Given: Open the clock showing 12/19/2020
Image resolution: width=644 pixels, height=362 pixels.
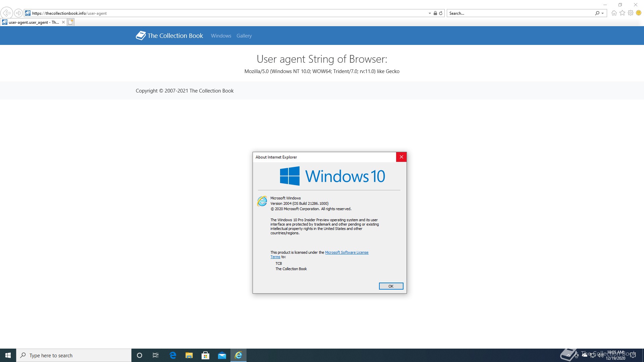Looking at the screenshot, I should point(615,355).
